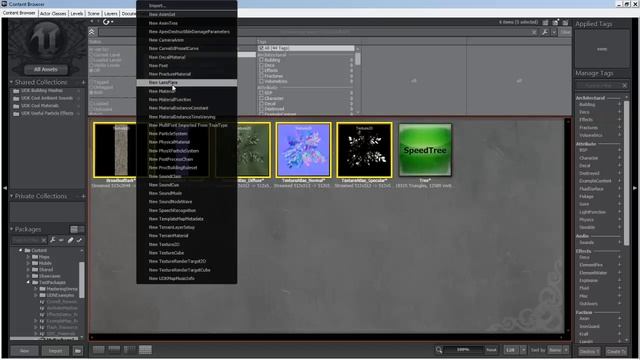Check the BSP tag filter checkbox
Screen dimensions: 640x360
click(x=261, y=93)
